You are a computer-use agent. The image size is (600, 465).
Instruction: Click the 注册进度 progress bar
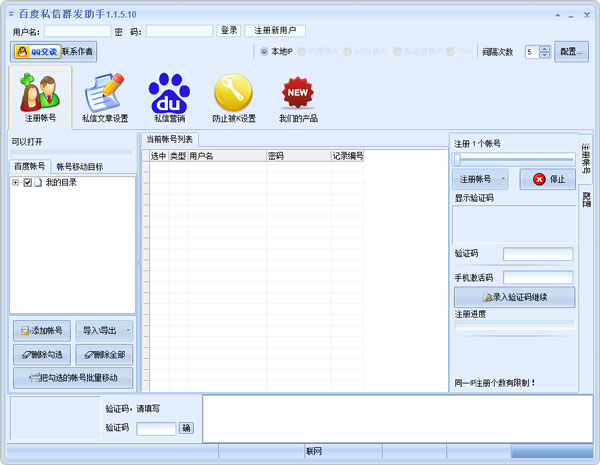coord(514,325)
